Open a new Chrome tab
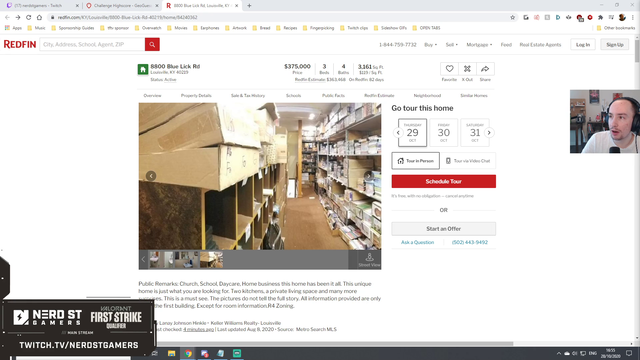Viewport: 640px width, 360px height. pyautogui.click(x=249, y=6)
